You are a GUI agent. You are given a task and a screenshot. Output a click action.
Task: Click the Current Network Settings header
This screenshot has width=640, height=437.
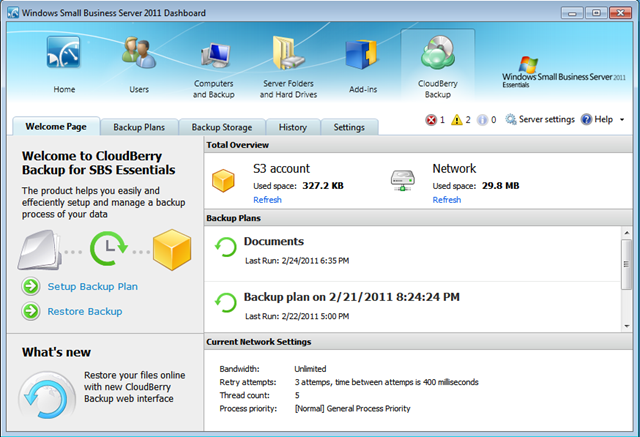418,342
